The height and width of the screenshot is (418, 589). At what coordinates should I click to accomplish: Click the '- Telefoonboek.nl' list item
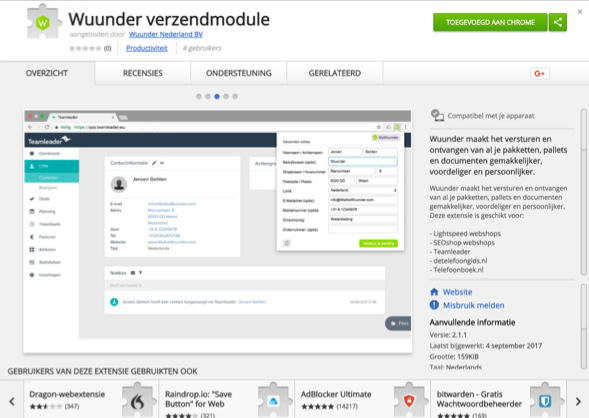(457, 270)
